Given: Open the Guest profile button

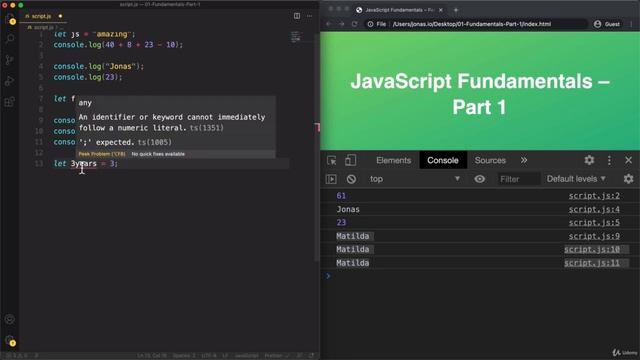Looking at the screenshot, I should point(607,24).
